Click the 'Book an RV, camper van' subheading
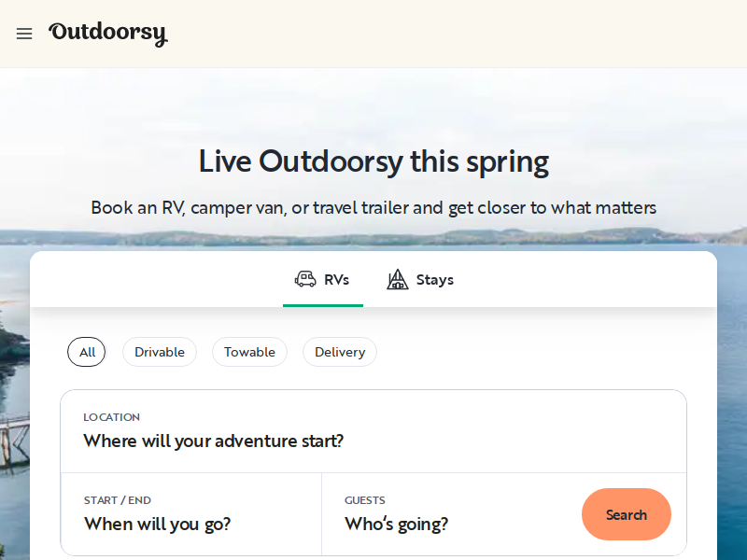 373,207
